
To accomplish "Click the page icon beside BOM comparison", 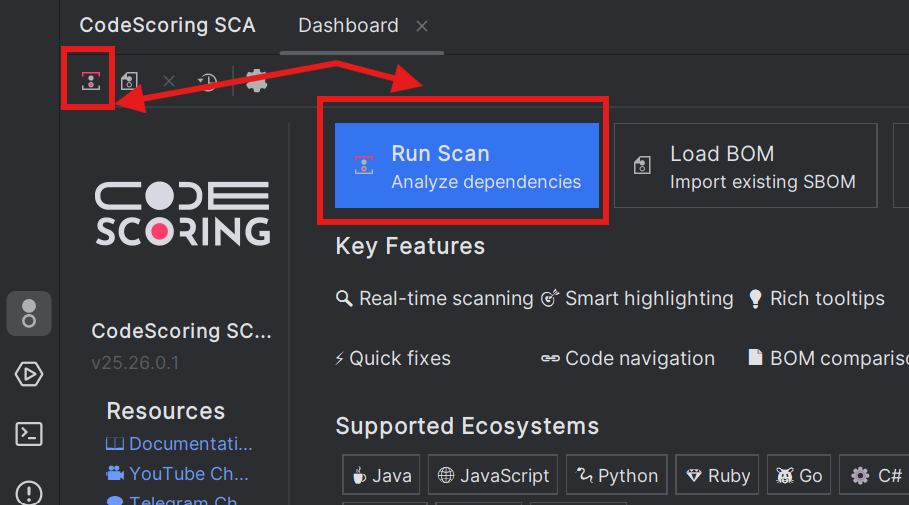I will tap(755, 357).
